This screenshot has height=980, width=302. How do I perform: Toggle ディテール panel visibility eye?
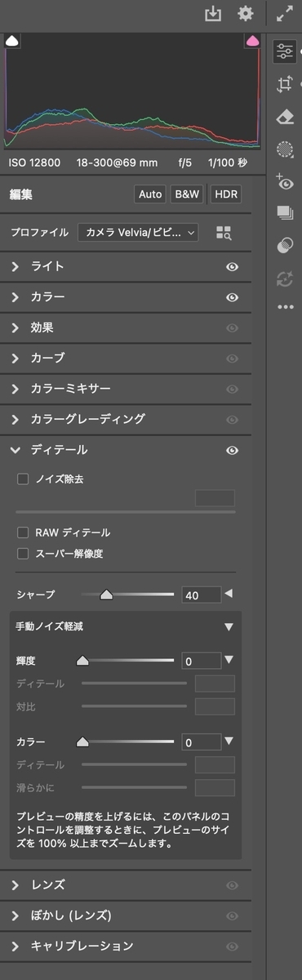tap(233, 451)
